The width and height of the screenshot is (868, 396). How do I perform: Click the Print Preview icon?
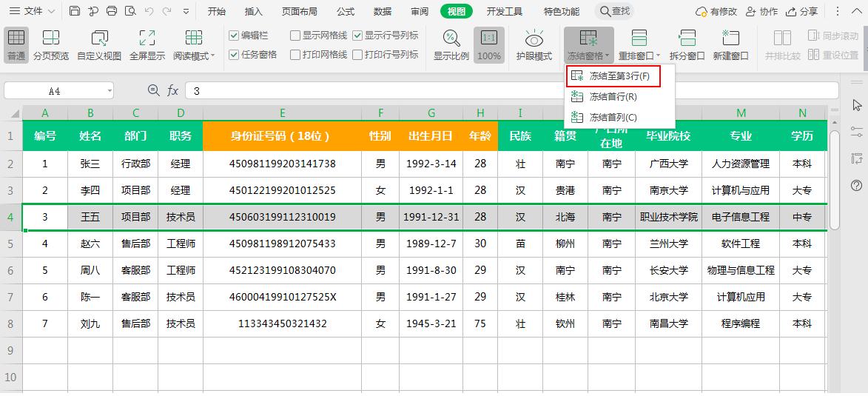(x=130, y=11)
